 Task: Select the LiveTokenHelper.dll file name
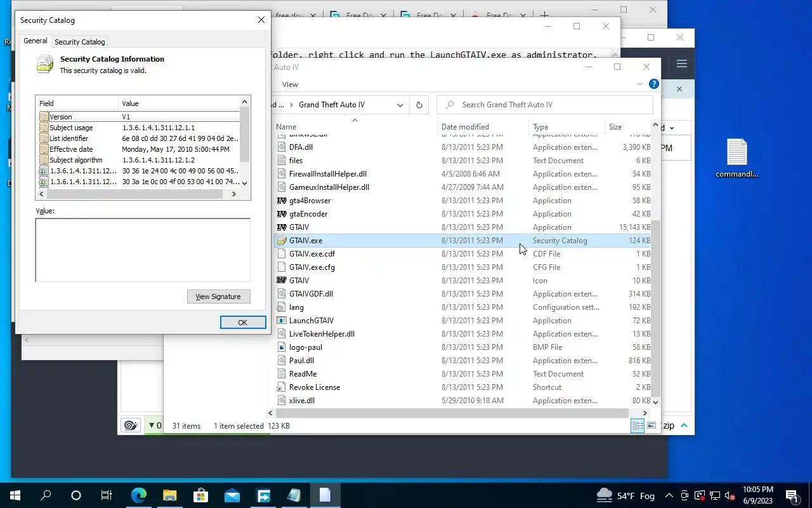pos(322,334)
